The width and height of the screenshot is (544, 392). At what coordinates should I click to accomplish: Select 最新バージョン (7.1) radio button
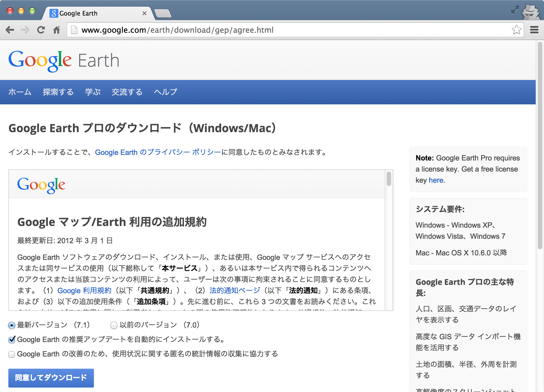click(x=12, y=325)
